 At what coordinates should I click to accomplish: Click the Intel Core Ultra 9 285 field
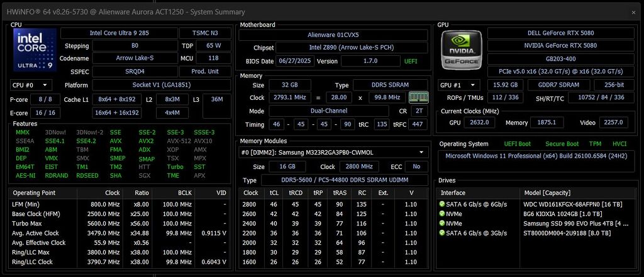(119, 33)
